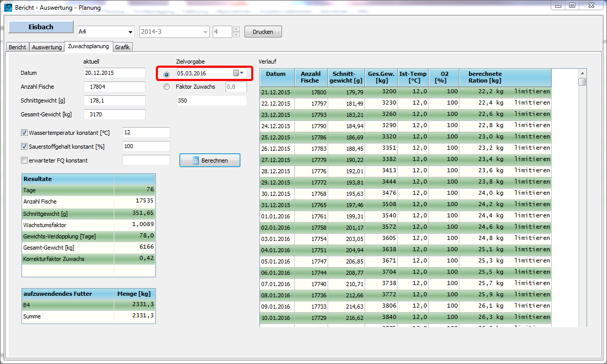Increase the stepper value from 4

(x=236, y=29)
